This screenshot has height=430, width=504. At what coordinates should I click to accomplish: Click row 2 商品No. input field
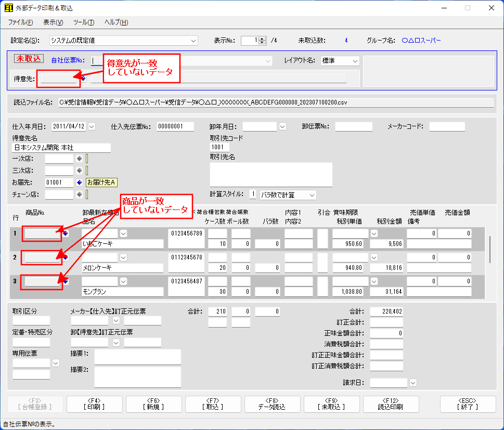coord(43,257)
